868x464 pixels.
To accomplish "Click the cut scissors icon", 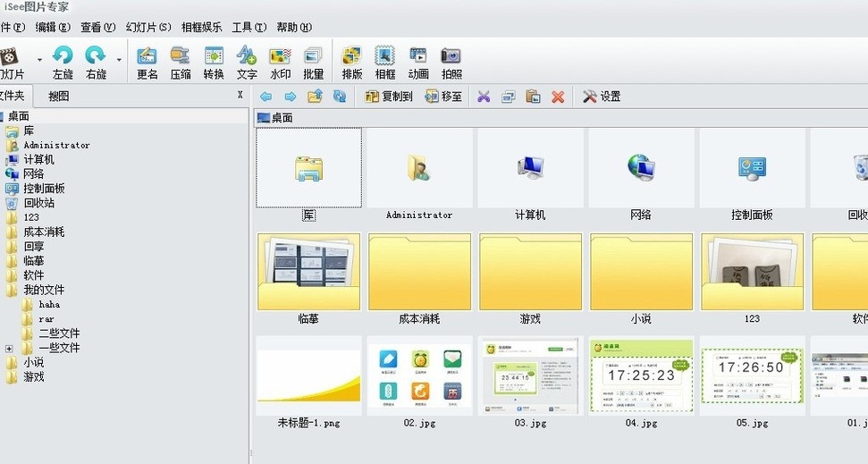I will 484,97.
